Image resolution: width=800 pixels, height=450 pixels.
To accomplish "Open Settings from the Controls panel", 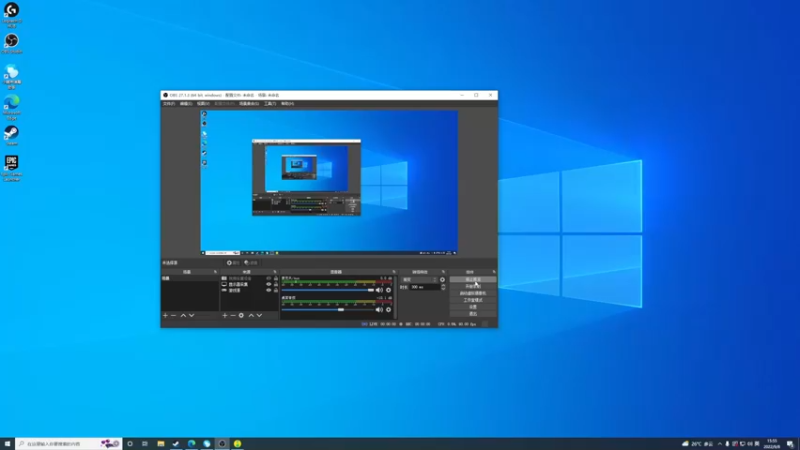I will pos(473,307).
